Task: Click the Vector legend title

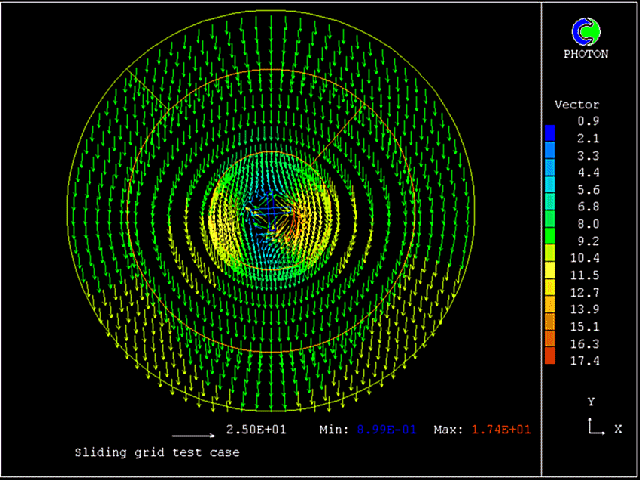Action: (x=576, y=105)
